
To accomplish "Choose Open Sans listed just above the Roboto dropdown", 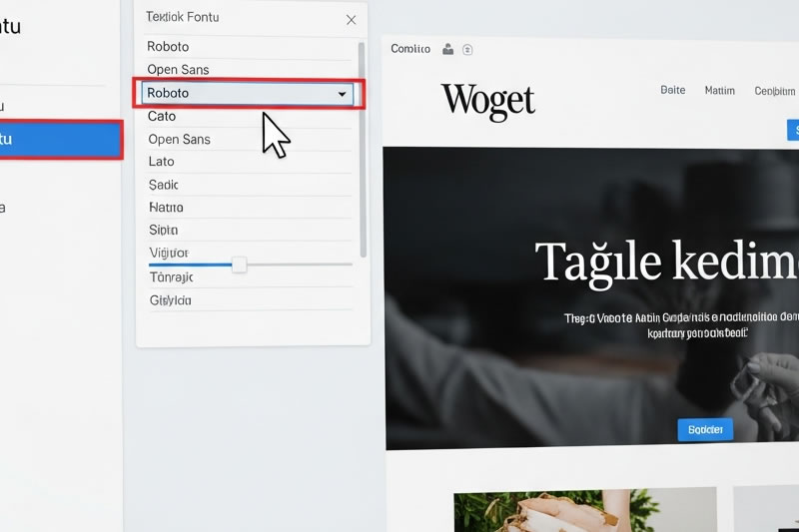I will (x=178, y=69).
